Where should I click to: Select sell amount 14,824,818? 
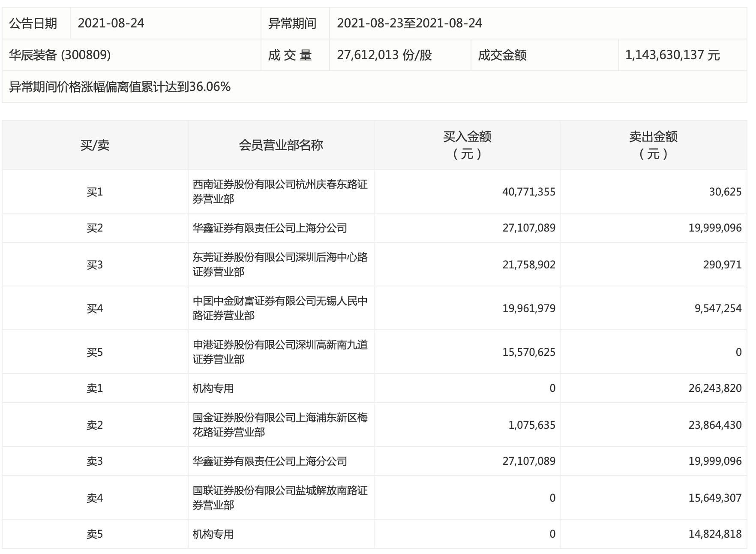715,534
